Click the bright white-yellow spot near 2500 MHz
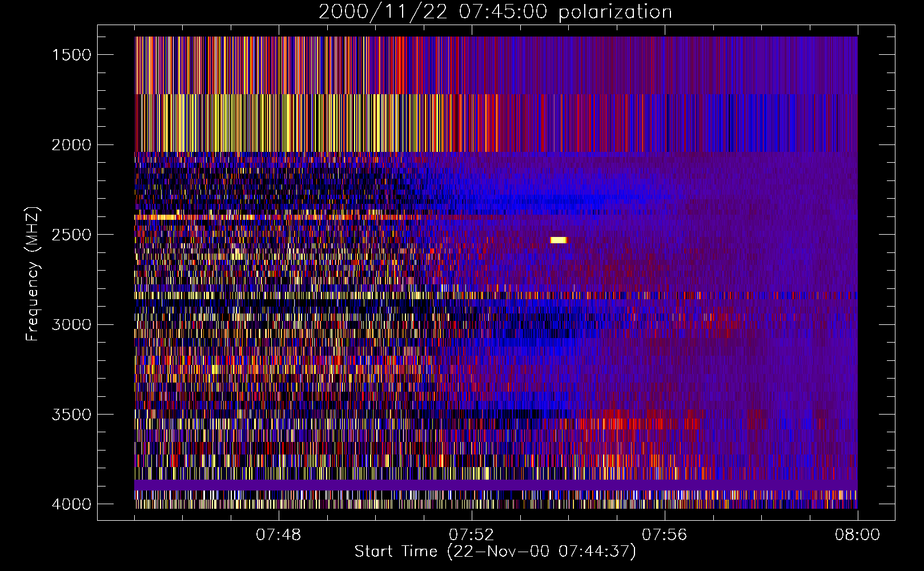The width and height of the screenshot is (924, 571). pyautogui.click(x=559, y=240)
